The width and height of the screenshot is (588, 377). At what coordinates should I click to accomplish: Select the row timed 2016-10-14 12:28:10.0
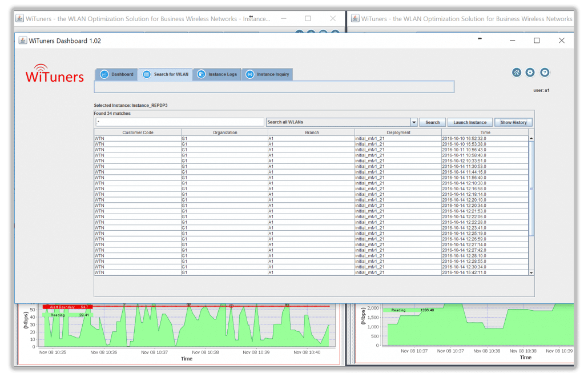[x=311, y=256]
